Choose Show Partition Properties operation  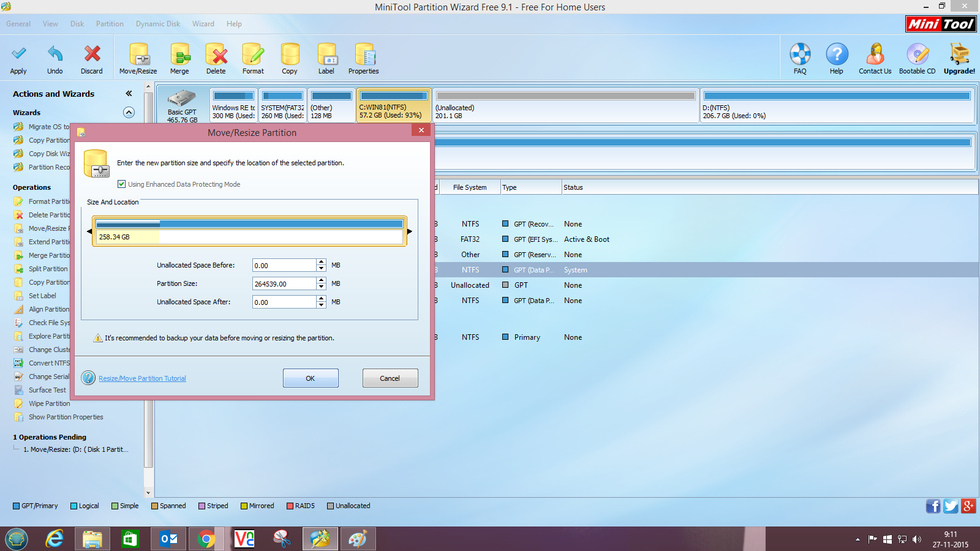click(66, 417)
